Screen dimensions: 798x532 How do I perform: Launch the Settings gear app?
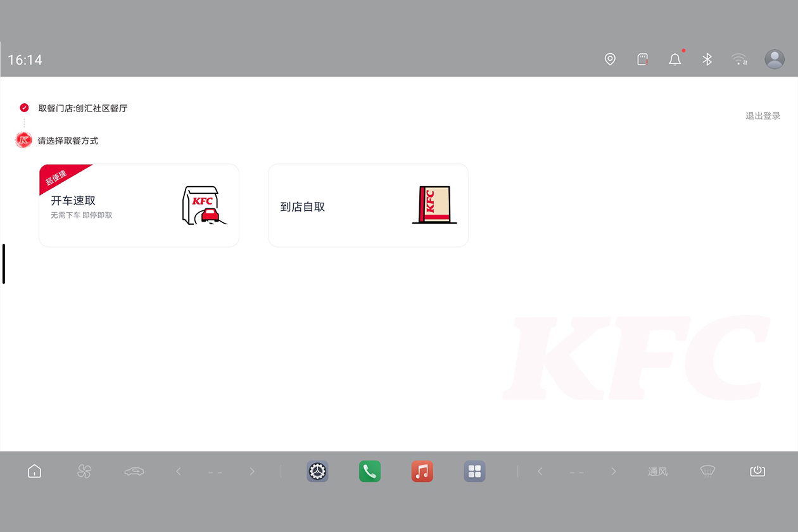pyautogui.click(x=317, y=471)
